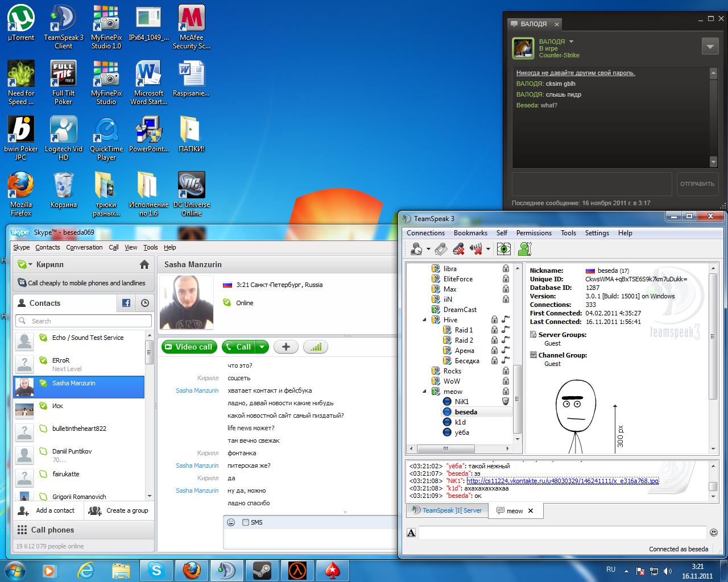Show hidden tray icons arrow

pos(626,571)
